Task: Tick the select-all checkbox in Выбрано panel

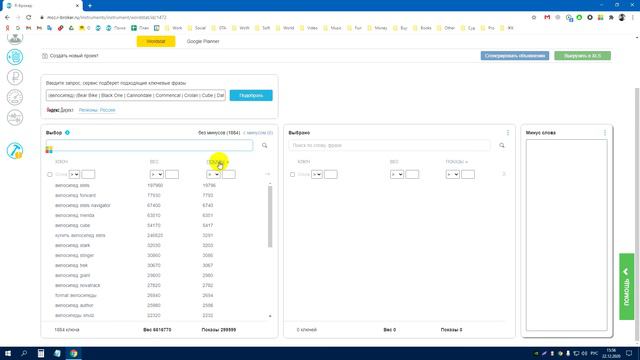Action: [292, 175]
